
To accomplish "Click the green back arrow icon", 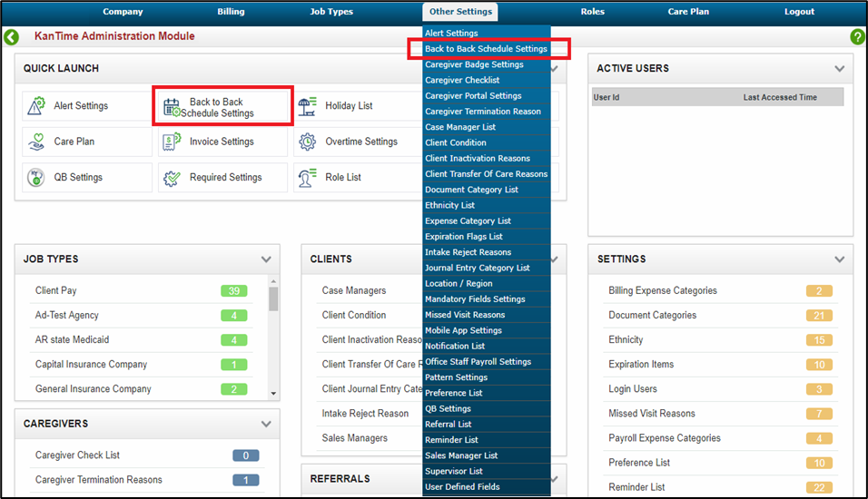I will coord(12,37).
